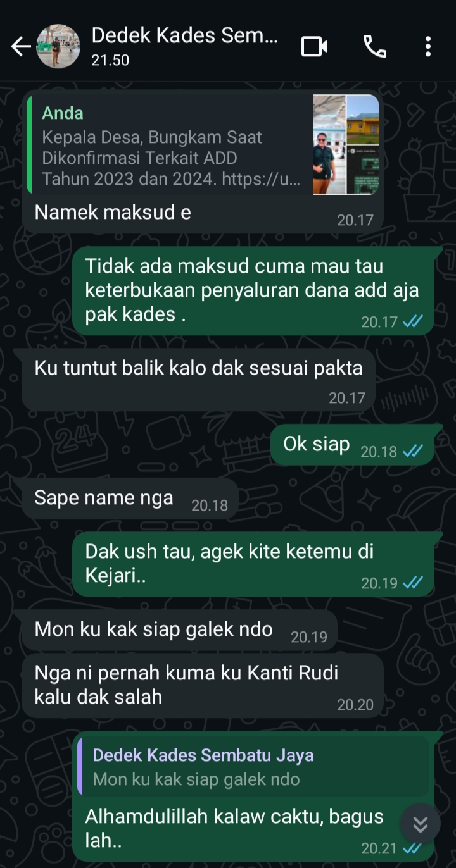Select the 'Ok siap' message bubble
The height and width of the screenshot is (868, 456).
(x=353, y=445)
